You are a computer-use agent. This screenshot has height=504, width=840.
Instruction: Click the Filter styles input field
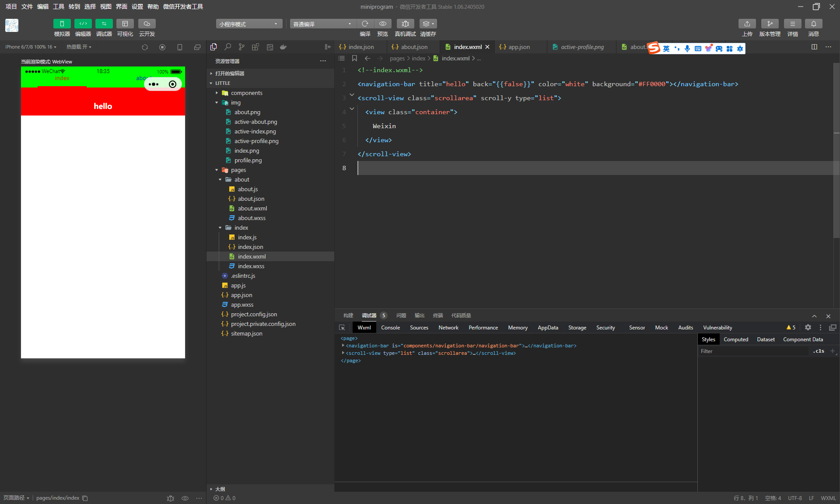tap(755, 351)
